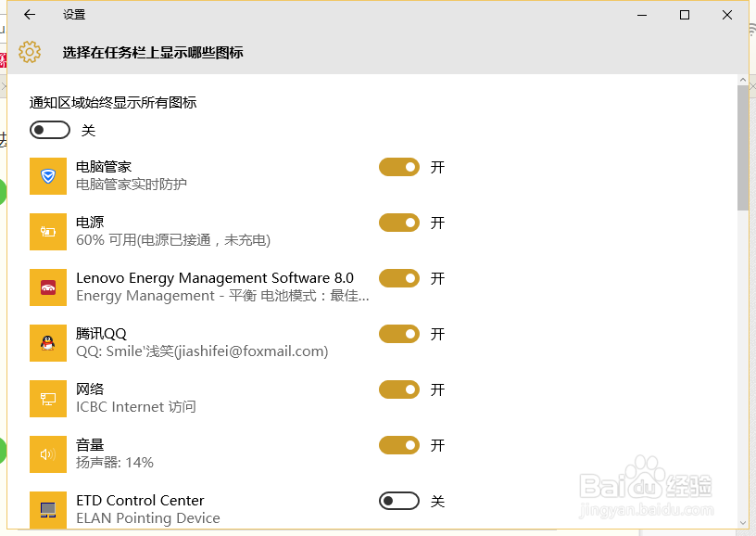The width and height of the screenshot is (756, 536).
Task: Disable the Lenovo Energy Management toggle
Action: click(399, 278)
